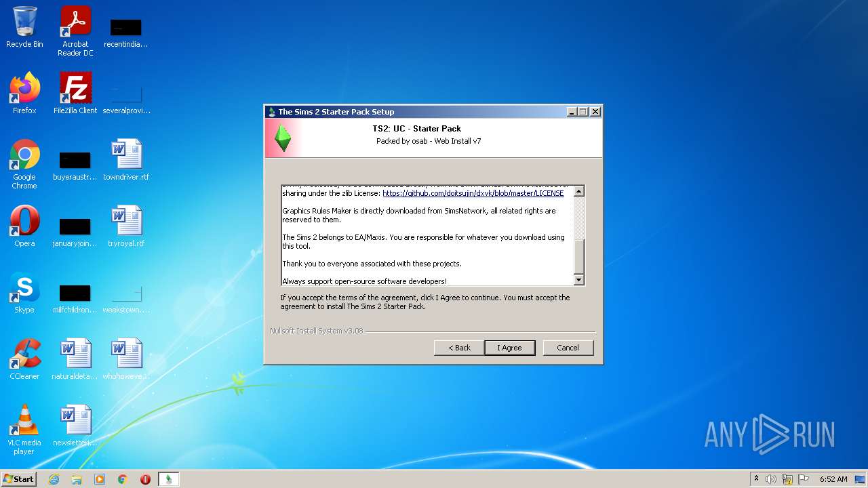Click the 6:52 AM taskbar clock
Viewport: 868px width, 488px height.
tap(833, 479)
